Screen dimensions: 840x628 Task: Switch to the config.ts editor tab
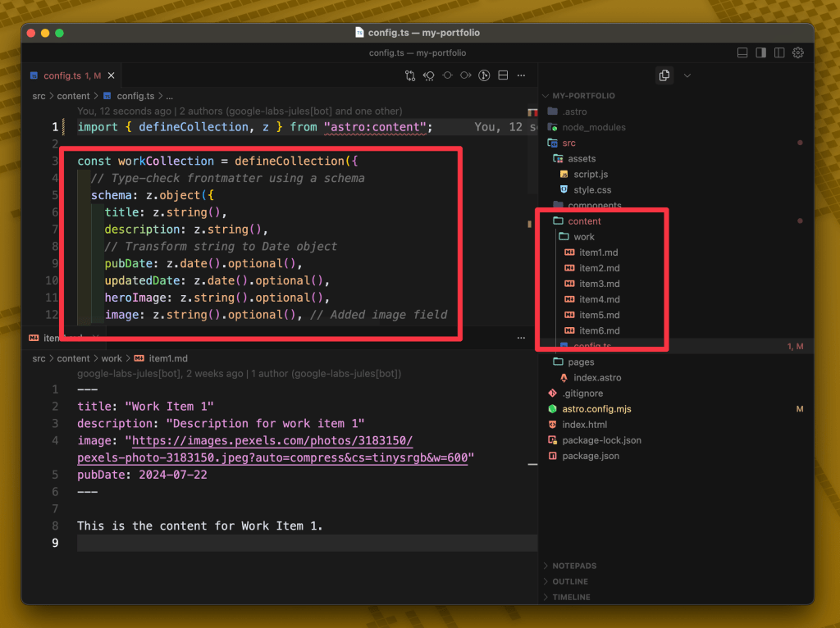[x=62, y=75]
